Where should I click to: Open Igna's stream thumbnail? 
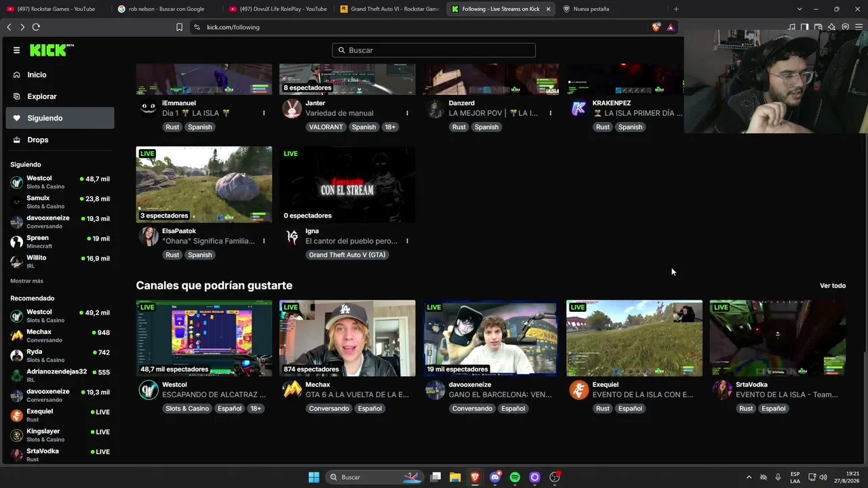(347, 184)
